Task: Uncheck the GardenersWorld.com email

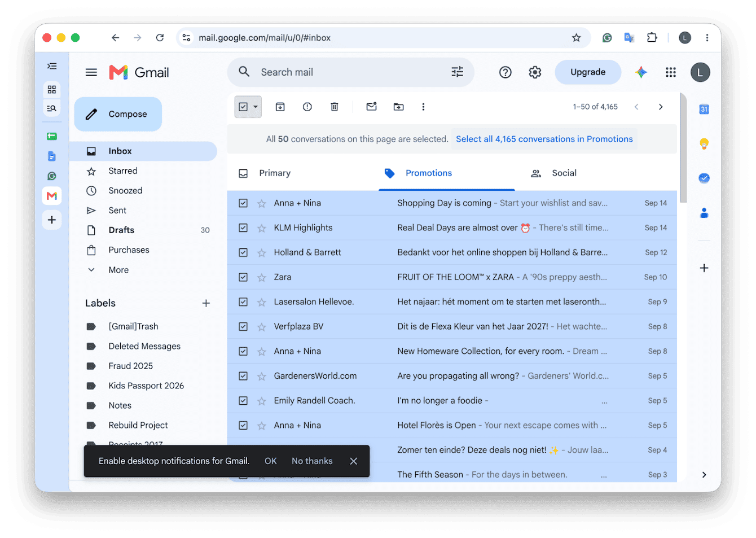Action: tap(243, 376)
